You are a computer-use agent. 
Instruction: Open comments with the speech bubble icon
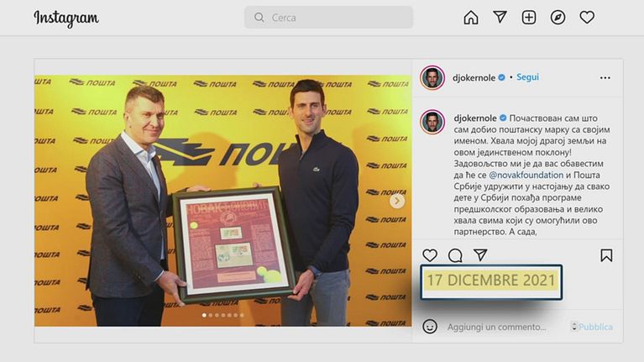[x=455, y=255]
